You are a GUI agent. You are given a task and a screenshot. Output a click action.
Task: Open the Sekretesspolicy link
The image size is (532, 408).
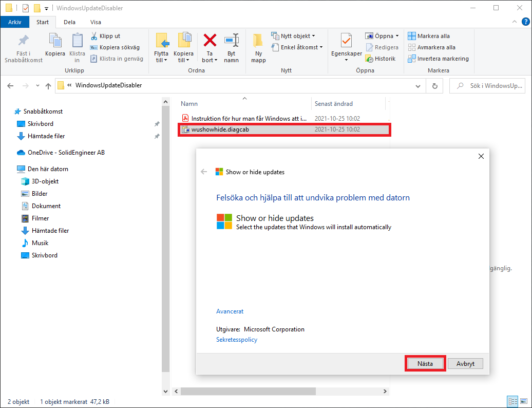(x=237, y=340)
